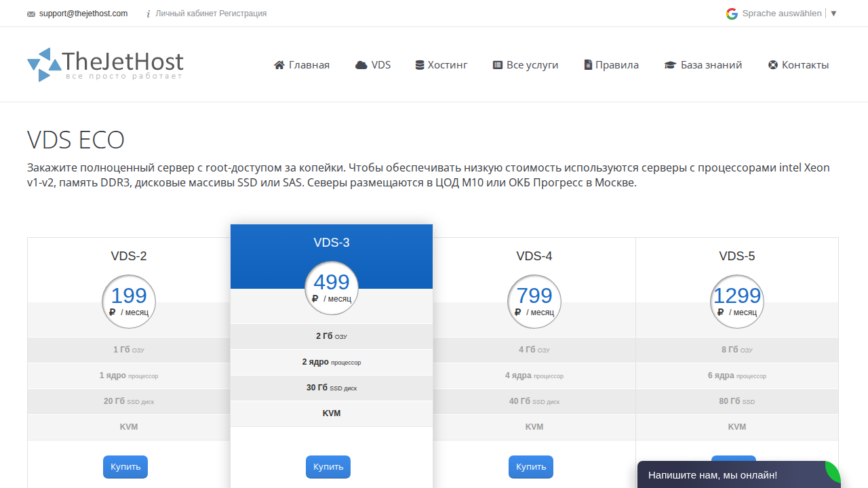This screenshot has height=488, width=868.
Task: Click the cloud icon next to VDS
Action: (361, 65)
